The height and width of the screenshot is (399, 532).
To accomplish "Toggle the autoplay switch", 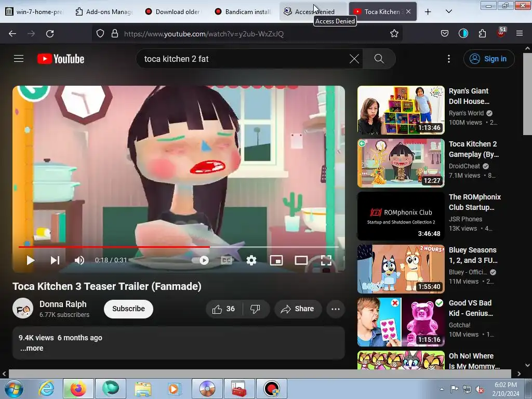I will tap(201, 260).
